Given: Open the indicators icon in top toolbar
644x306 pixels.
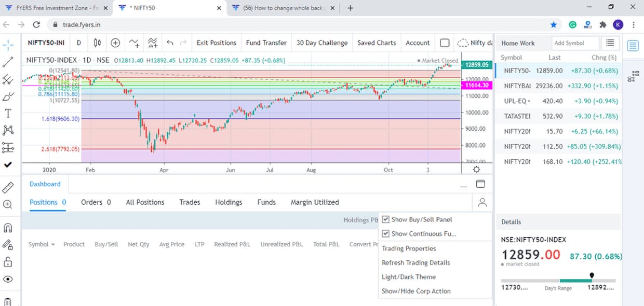Looking at the screenshot, I should click(x=134, y=43).
